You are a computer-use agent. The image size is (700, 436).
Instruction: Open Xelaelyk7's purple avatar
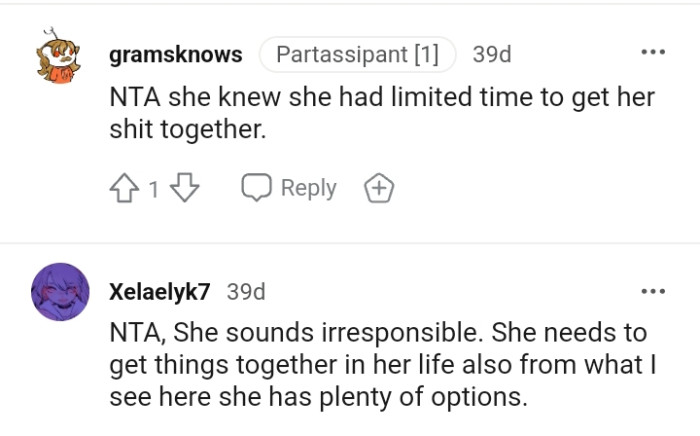tap(63, 292)
